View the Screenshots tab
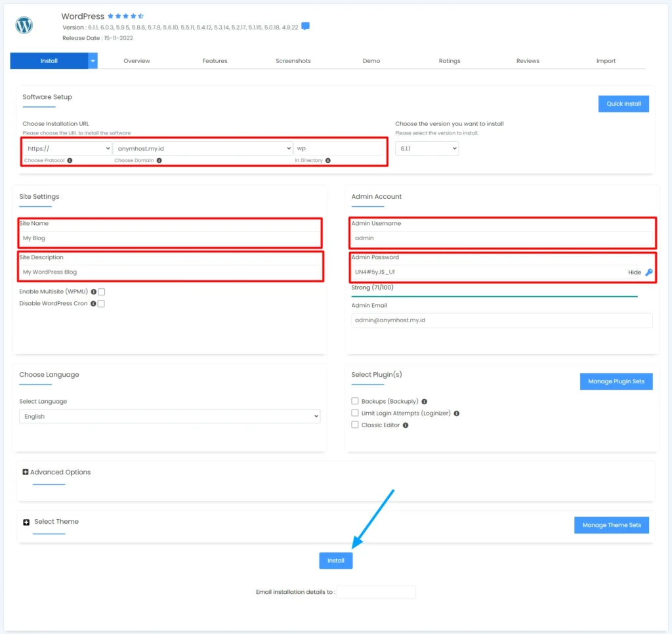The height and width of the screenshot is (634, 672). pos(293,61)
